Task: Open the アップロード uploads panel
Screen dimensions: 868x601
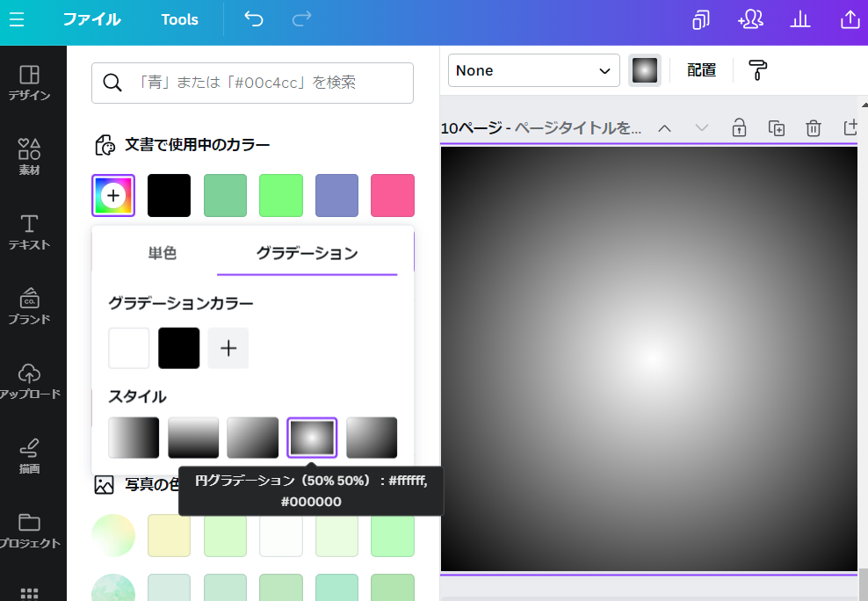Action: click(29, 381)
